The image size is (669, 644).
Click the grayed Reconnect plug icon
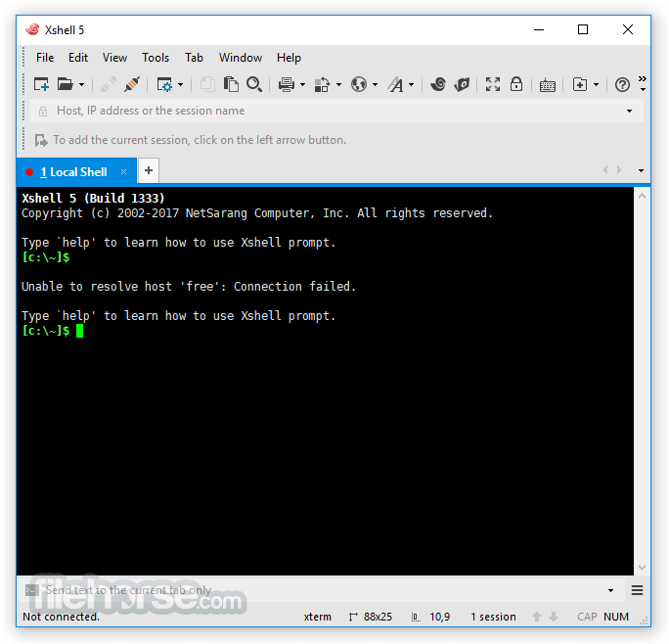click(108, 84)
